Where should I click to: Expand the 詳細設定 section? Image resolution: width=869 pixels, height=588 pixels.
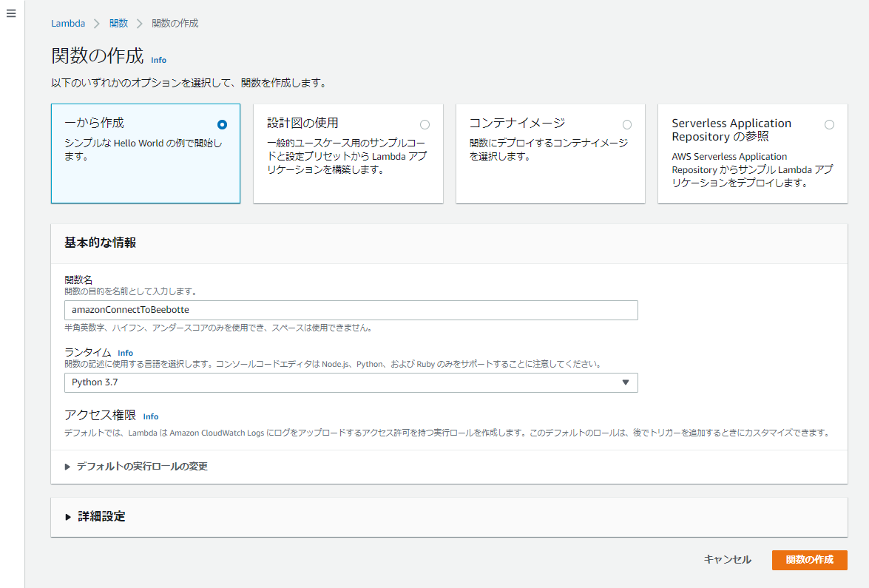click(x=95, y=516)
